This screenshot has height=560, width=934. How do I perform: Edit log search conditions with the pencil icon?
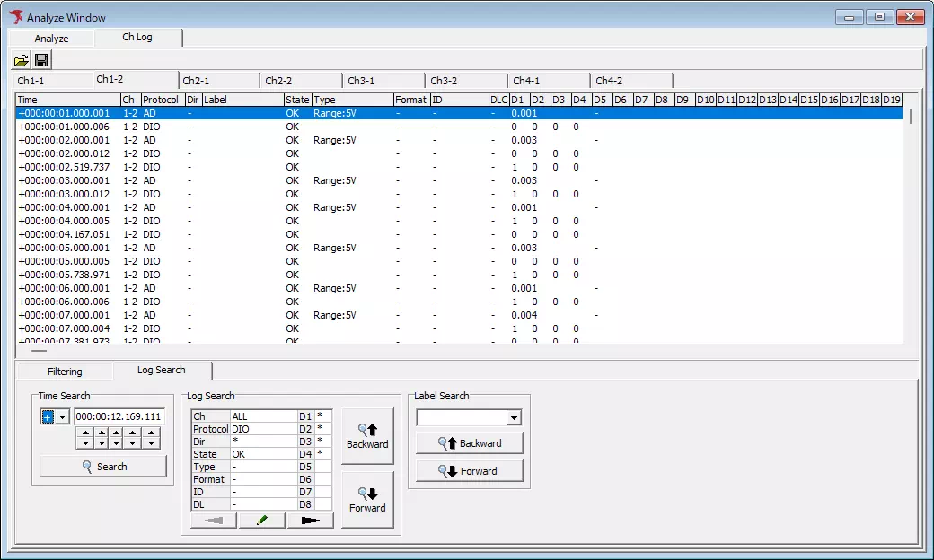click(260, 521)
